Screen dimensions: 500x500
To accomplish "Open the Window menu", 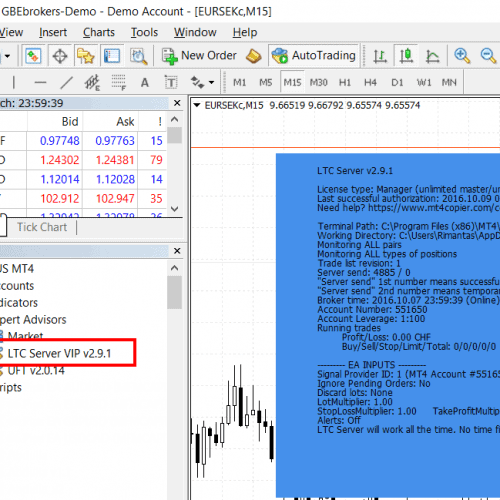I will [195, 32].
